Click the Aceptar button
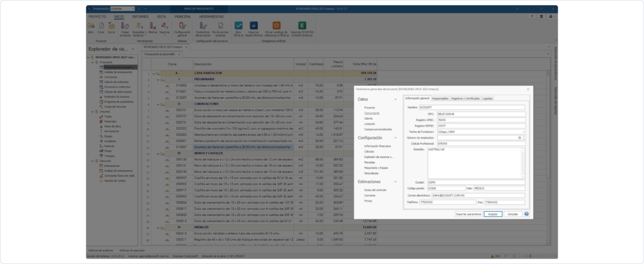This screenshot has width=644, height=264. click(493, 214)
